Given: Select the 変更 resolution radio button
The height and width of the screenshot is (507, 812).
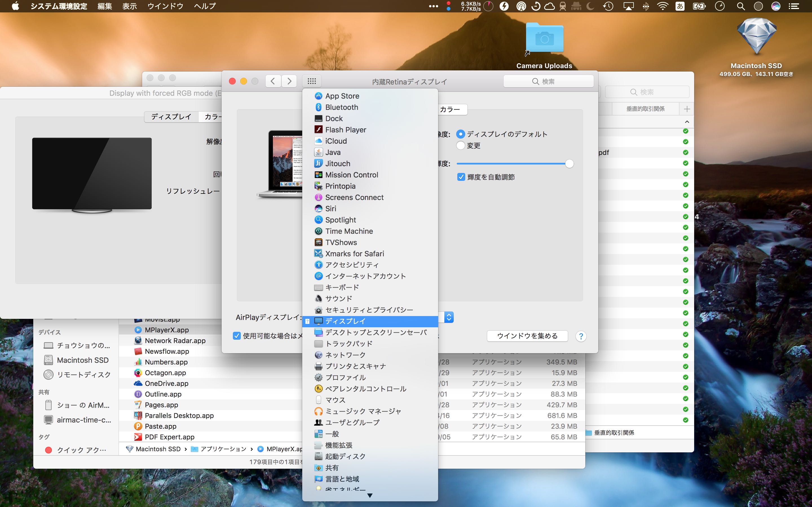Looking at the screenshot, I should pos(461,146).
